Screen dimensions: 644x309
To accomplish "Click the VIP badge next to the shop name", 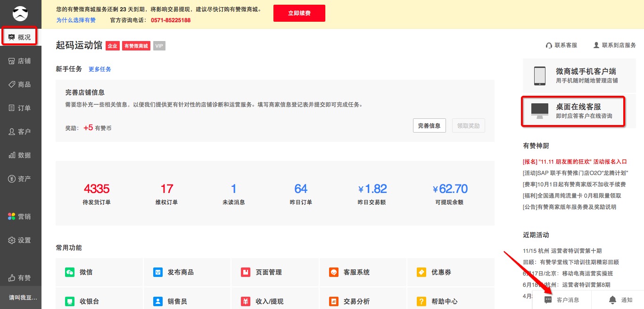I will pos(159,46).
